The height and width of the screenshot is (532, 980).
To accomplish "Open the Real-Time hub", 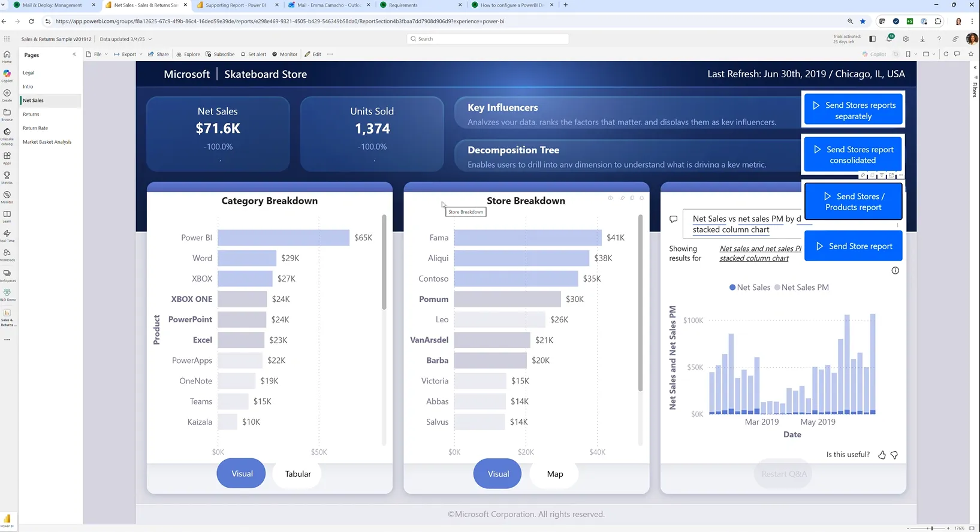I will pyautogui.click(x=7, y=235).
